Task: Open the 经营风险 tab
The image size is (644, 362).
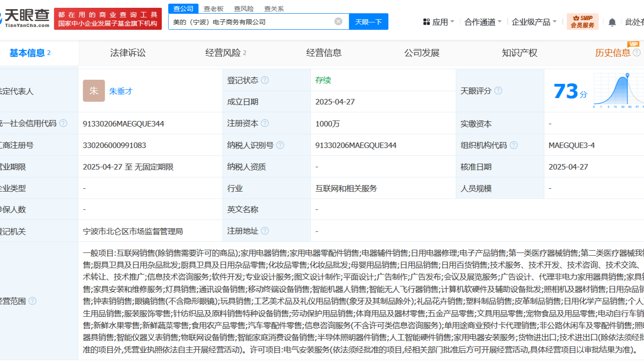Action: tap(226, 53)
